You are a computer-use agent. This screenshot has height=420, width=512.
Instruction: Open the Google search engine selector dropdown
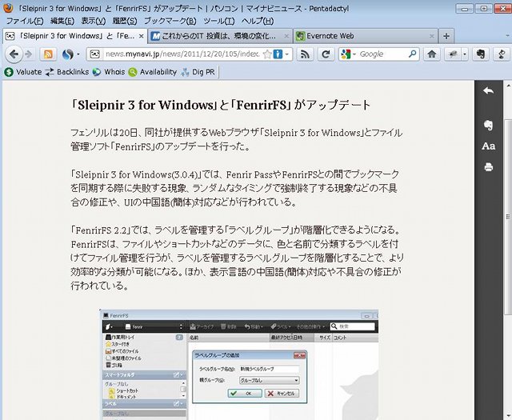pos(348,54)
